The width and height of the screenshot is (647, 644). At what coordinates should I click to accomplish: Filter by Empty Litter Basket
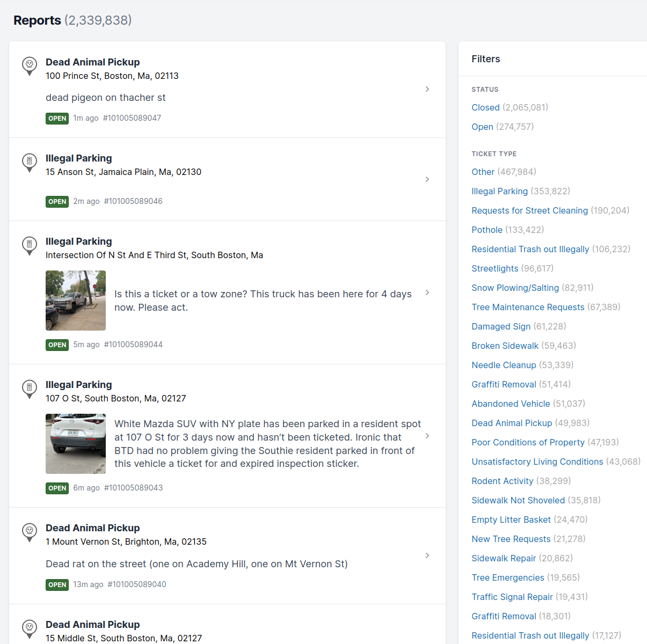point(511,519)
